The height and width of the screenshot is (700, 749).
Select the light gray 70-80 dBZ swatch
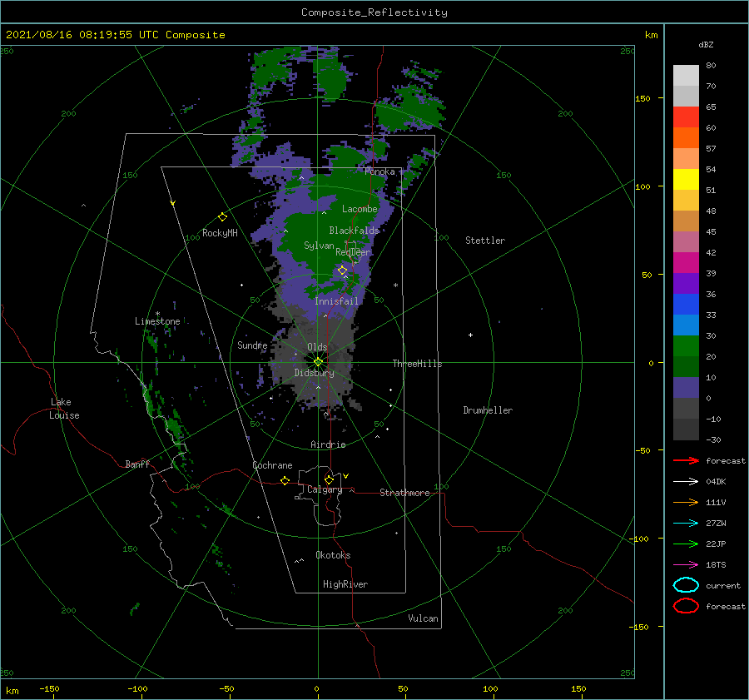pyautogui.click(x=686, y=76)
